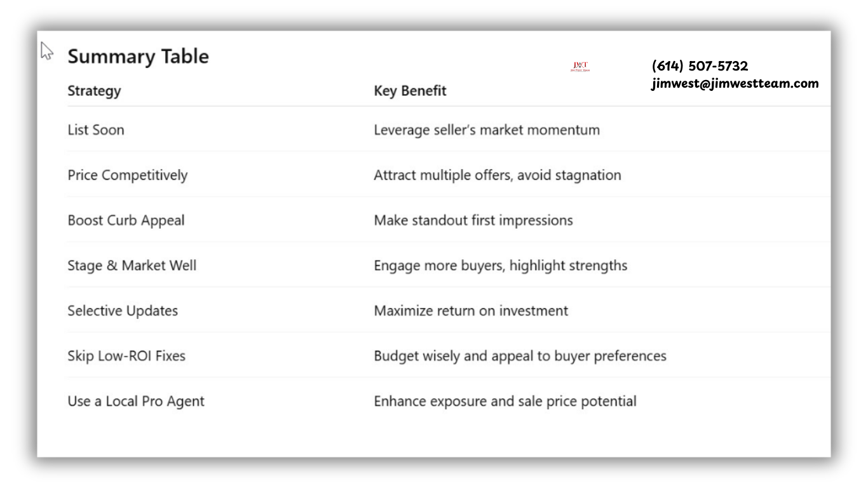Select the Price Competitively row label
Viewport: 868px width, 488px height.
click(128, 175)
